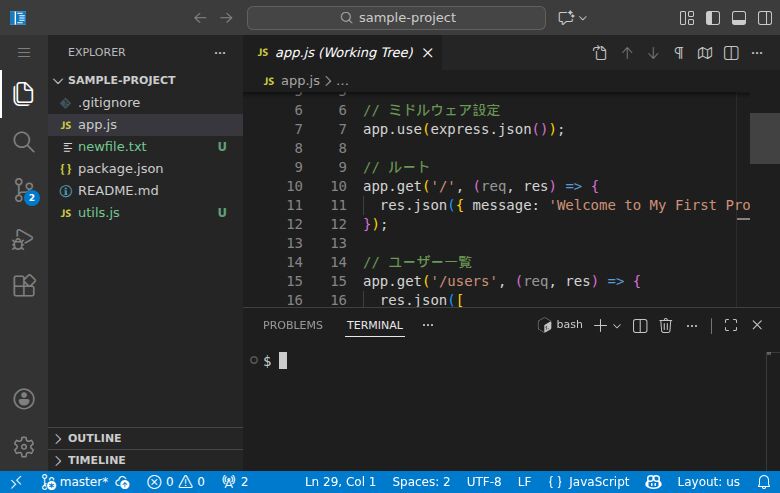The height and width of the screenshot is (493, 780).
Task: Open utils.js in the Explorer
Action: pos(99,212)
